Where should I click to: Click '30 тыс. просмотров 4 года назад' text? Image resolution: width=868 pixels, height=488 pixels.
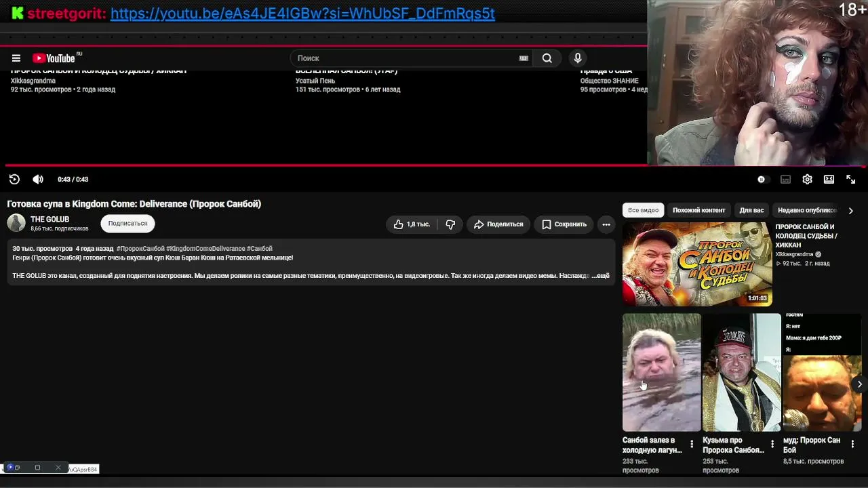tap(63, 249)
